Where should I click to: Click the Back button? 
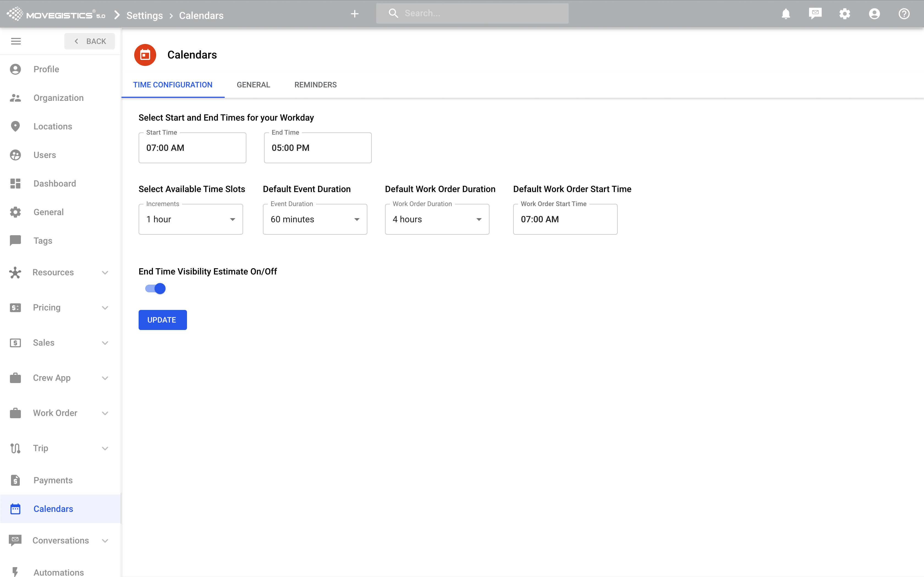(x=90, y=41)
